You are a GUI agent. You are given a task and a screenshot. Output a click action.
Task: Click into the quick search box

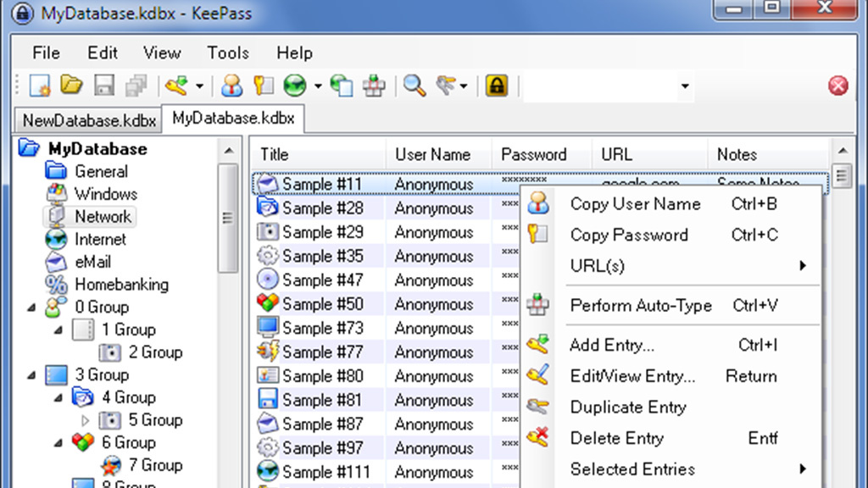[x=600, y=86]
